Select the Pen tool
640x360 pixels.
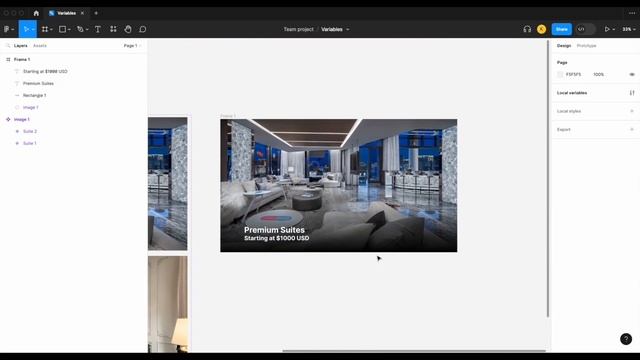point(80,29)
